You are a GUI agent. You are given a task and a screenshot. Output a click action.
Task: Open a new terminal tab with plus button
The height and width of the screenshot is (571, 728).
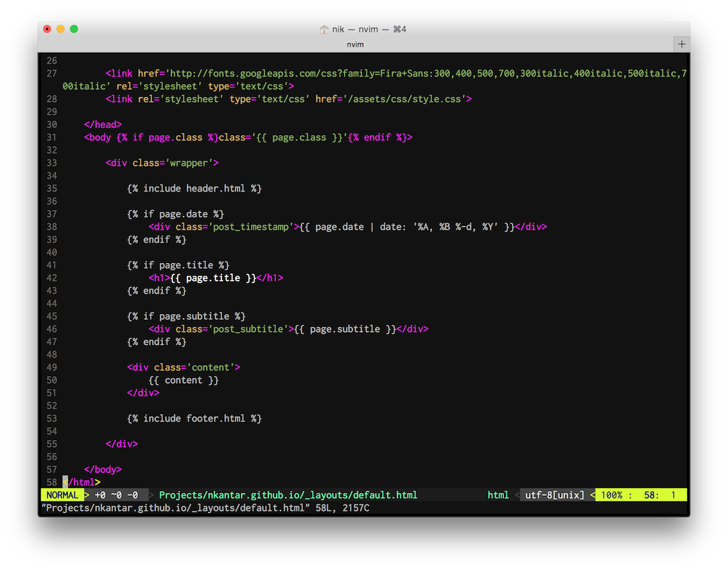682,44
